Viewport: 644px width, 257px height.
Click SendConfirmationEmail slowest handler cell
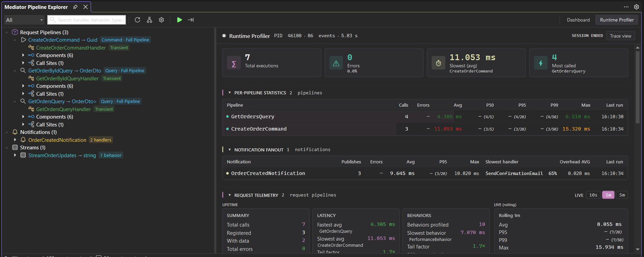514,173
